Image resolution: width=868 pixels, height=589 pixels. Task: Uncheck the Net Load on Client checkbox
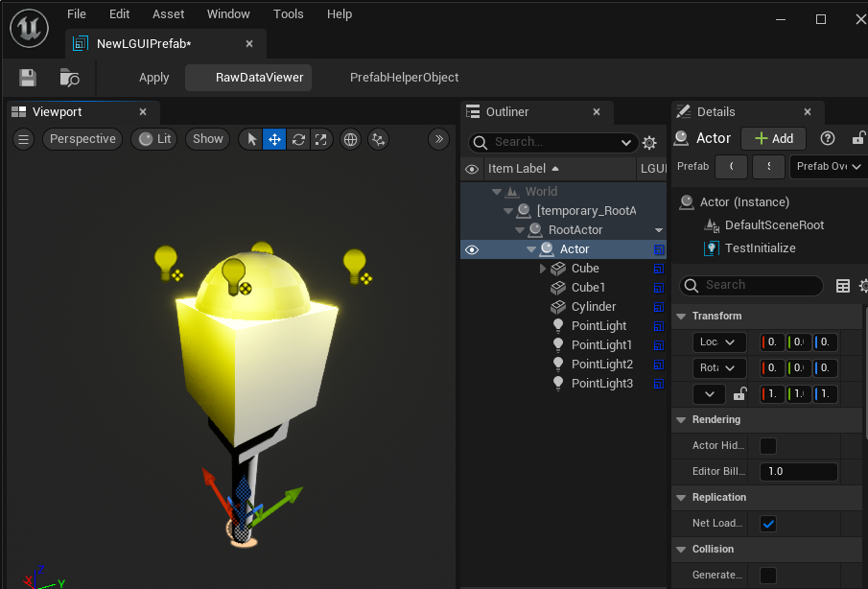768,524
